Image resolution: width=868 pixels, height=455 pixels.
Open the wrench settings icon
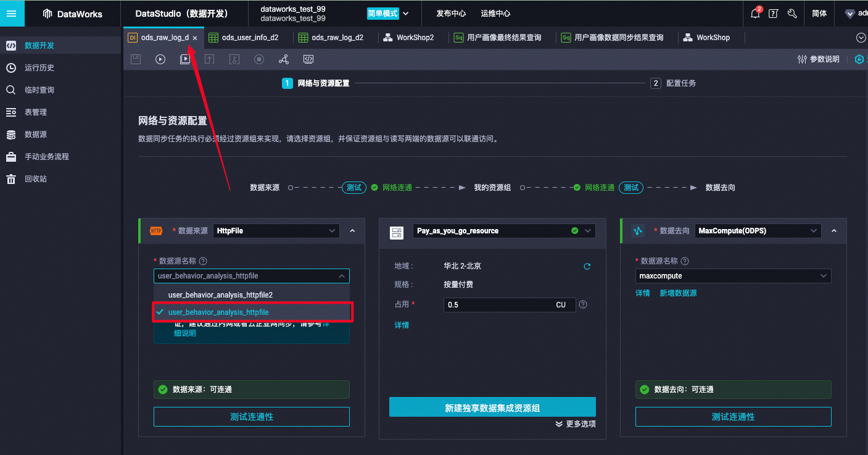pos(792,14)
